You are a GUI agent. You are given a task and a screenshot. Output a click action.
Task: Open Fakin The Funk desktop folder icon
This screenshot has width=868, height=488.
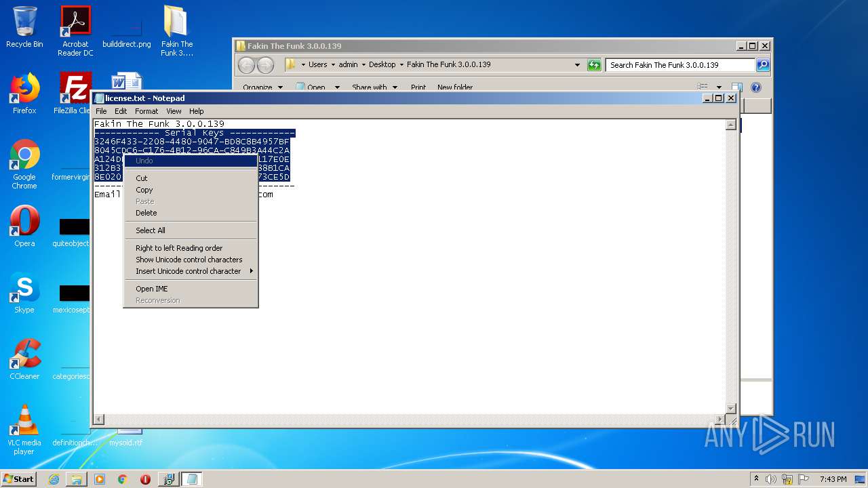tap(176, 30)
